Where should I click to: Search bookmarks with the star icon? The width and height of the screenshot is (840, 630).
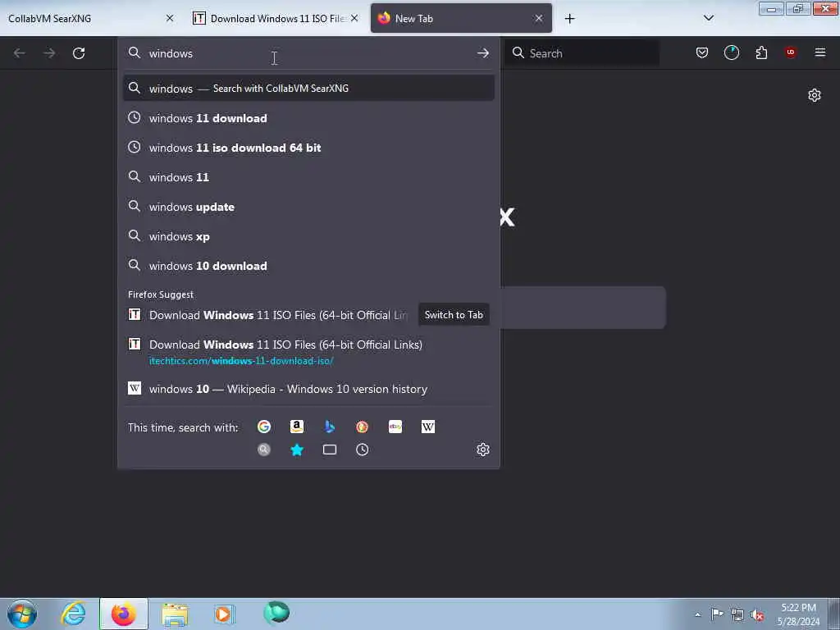(297, 450)
